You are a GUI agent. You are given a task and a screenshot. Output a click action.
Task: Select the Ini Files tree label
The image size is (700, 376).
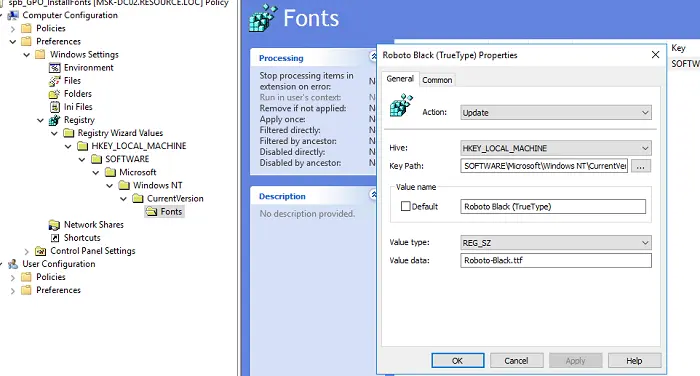[78, 107]
